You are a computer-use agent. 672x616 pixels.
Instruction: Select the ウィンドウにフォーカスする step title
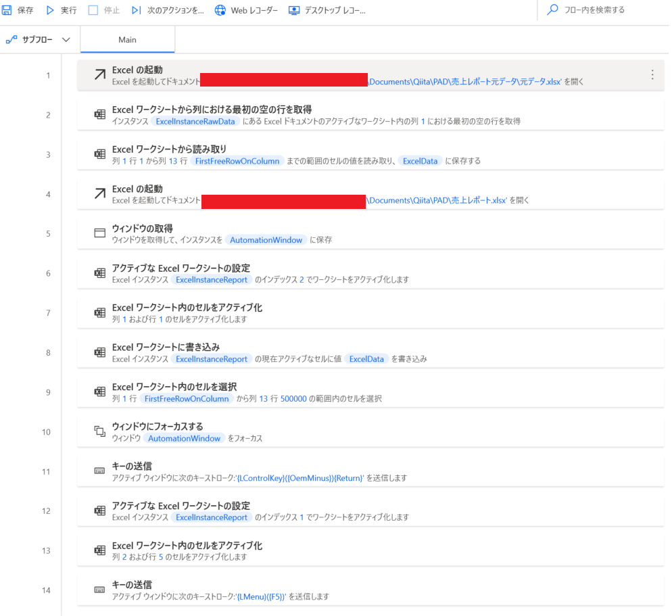[158, 426]
